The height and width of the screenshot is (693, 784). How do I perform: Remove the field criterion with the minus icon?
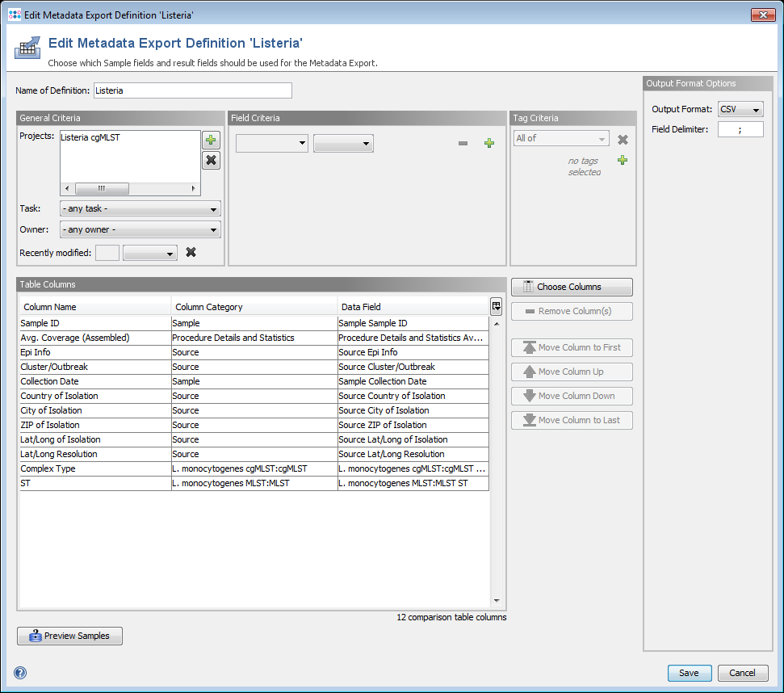[463, 144]
